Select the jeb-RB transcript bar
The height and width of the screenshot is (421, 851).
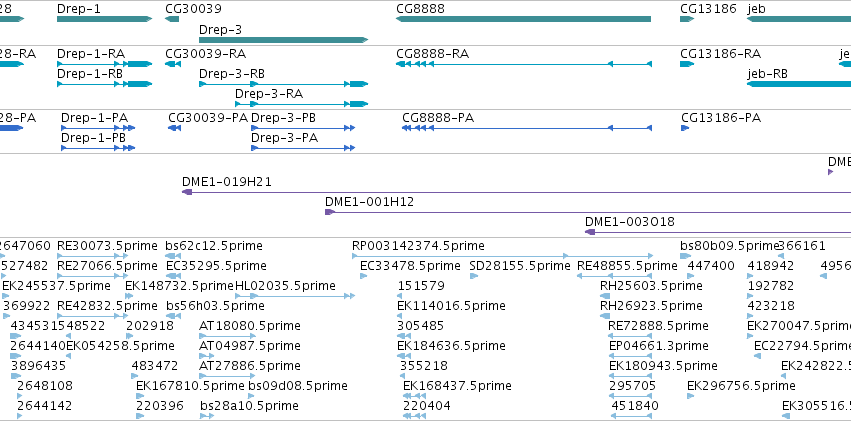[x=799, y=84]
